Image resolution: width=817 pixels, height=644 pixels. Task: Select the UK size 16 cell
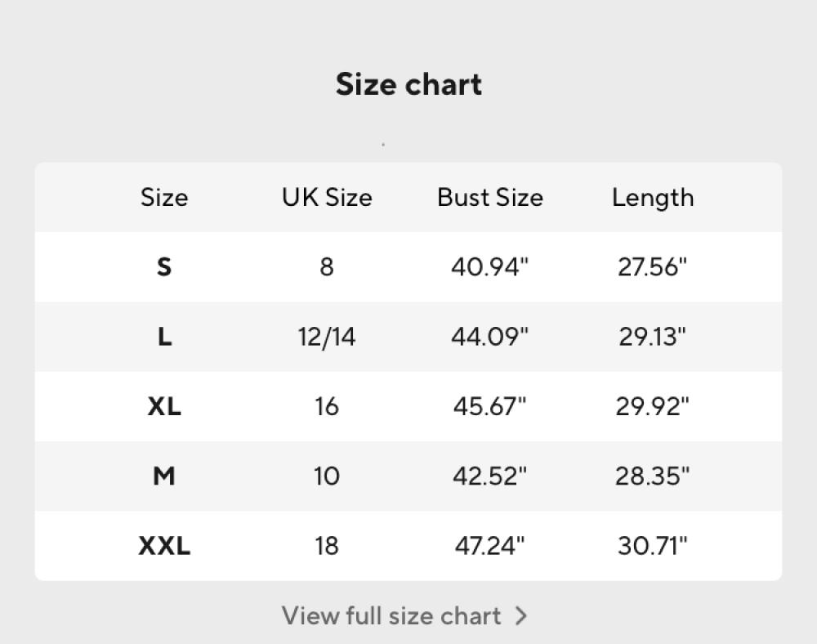[327, 406]
